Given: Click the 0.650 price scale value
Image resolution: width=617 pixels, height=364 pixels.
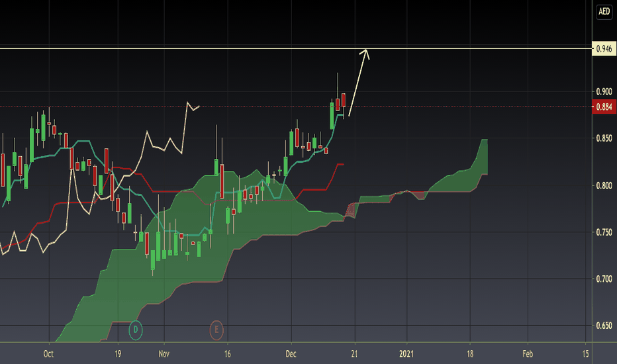Looking at the screenshot, I should 604,326.
